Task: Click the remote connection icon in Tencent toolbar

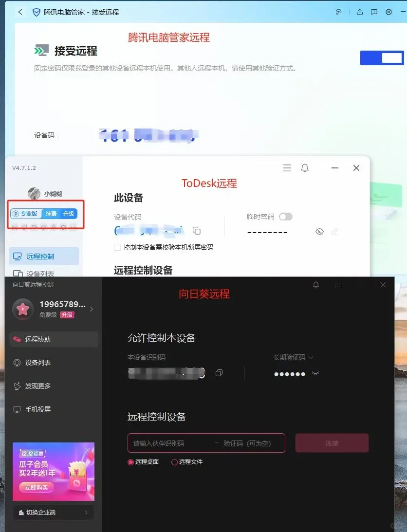Action: tap(339, 12)
